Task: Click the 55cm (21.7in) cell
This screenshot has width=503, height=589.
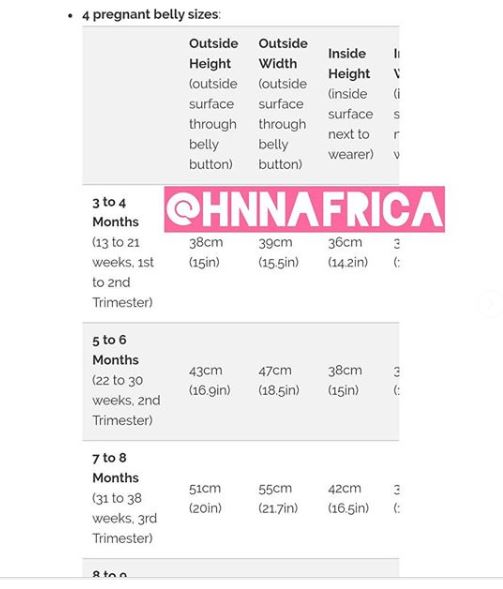Action: pyautogui.click(x=278, y=498)
